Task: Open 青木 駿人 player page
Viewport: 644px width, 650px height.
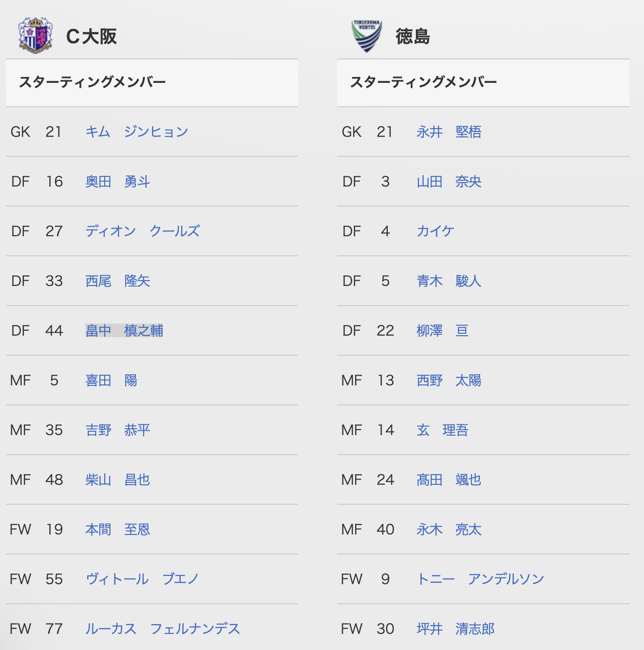Action: click(x=449, y=281)
